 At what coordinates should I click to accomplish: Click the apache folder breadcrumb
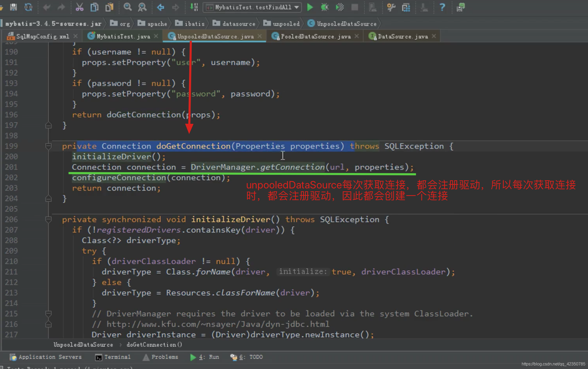click(x=152, y=24)
